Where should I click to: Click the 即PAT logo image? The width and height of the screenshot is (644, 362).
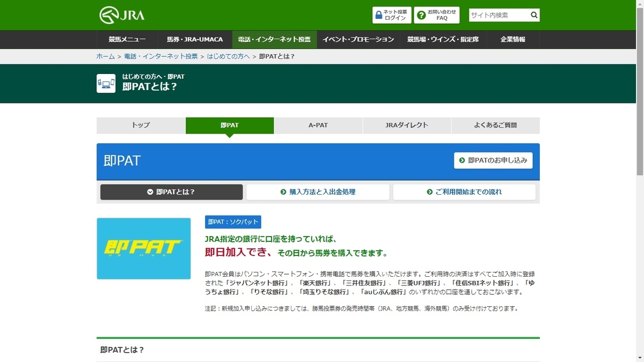144,248
